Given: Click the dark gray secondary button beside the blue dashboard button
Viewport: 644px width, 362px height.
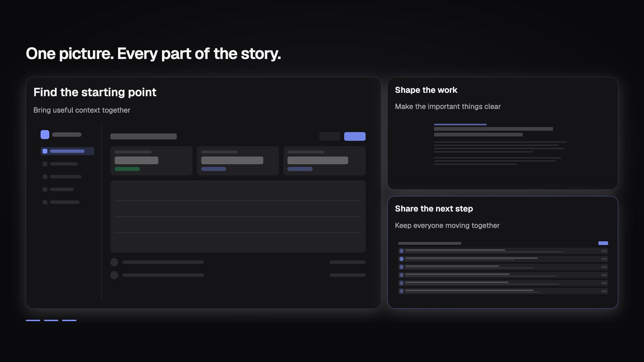Looking at the screenshot, I should pos(330,136).
